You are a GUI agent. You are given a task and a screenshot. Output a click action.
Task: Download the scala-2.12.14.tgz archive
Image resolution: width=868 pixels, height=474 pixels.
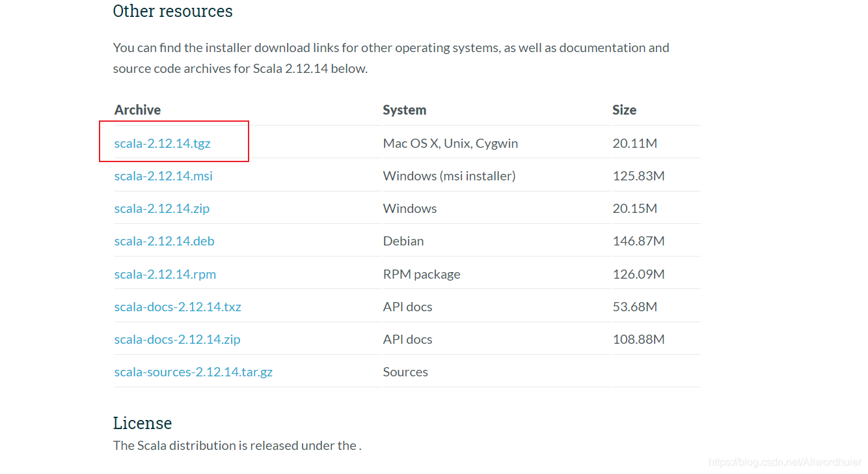[163, 143]
